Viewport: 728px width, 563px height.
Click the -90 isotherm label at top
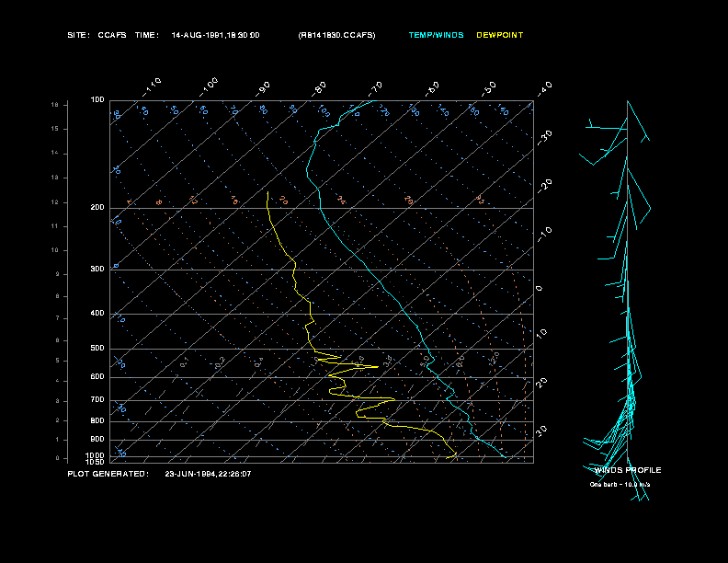263,88
